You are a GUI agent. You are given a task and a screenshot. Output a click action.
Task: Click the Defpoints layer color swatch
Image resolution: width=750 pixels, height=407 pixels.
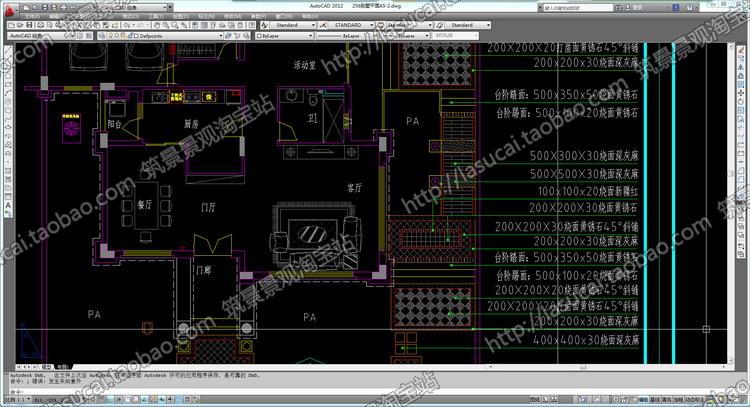(x=136, y=36)
